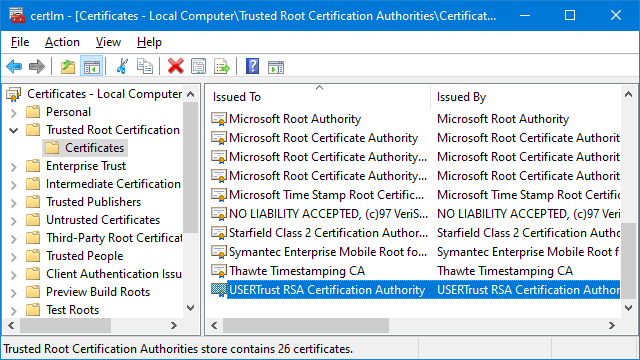The image size is (640, 360).
Task: Go back with the blue Back arrow
Action: point(14,66)
